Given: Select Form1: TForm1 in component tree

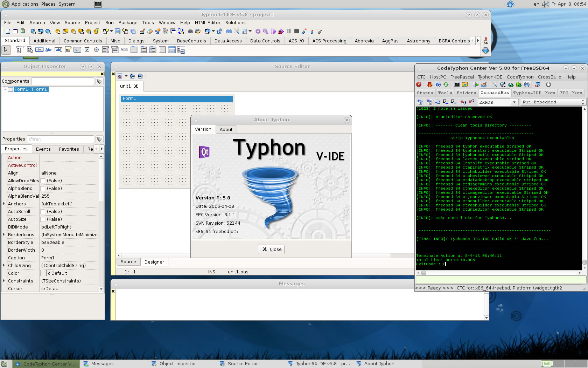Looking at the screenshot, I should tap(31, 89).
